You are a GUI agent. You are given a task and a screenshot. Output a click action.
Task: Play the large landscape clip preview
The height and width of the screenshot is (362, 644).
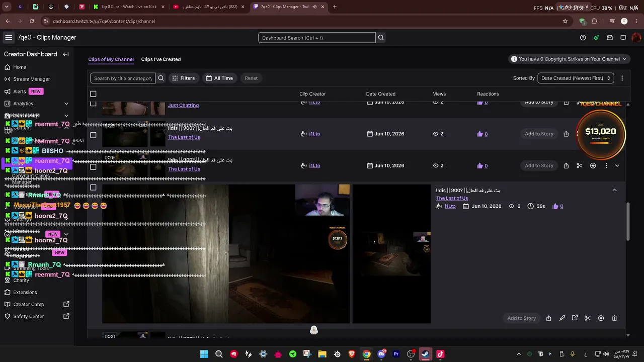pos(226,254)
